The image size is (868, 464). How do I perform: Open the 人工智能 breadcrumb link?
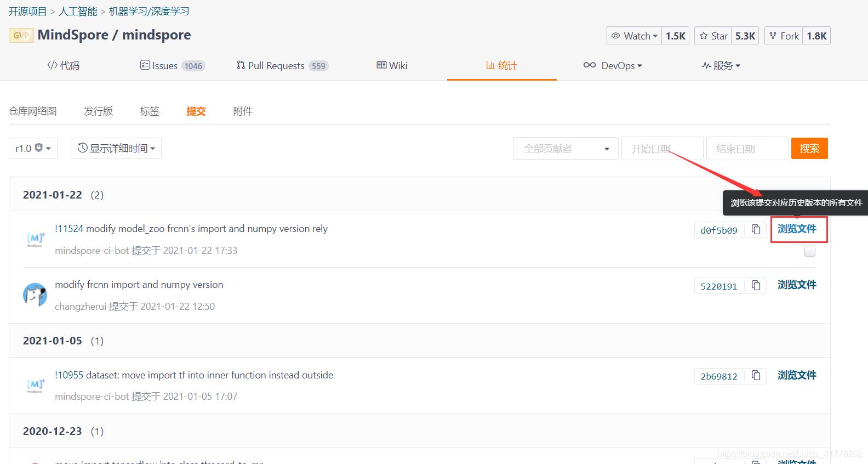tap(78, 12)
